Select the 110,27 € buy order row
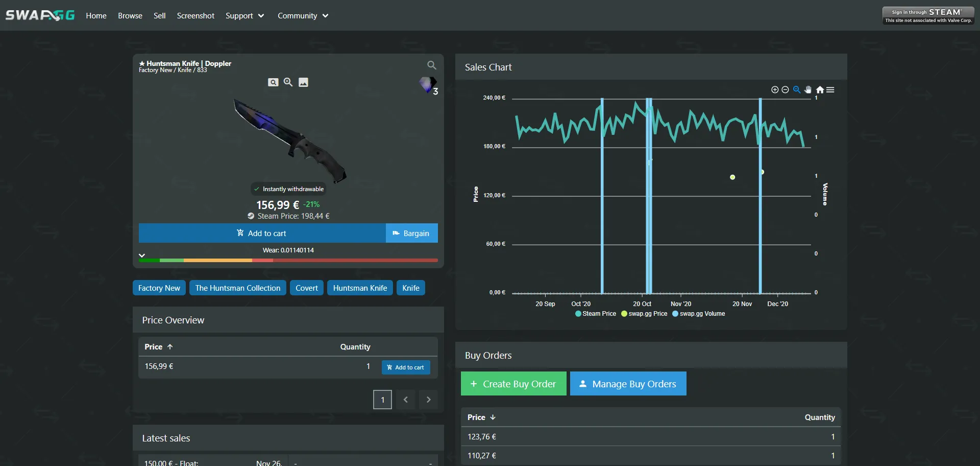 coord(651,455)
